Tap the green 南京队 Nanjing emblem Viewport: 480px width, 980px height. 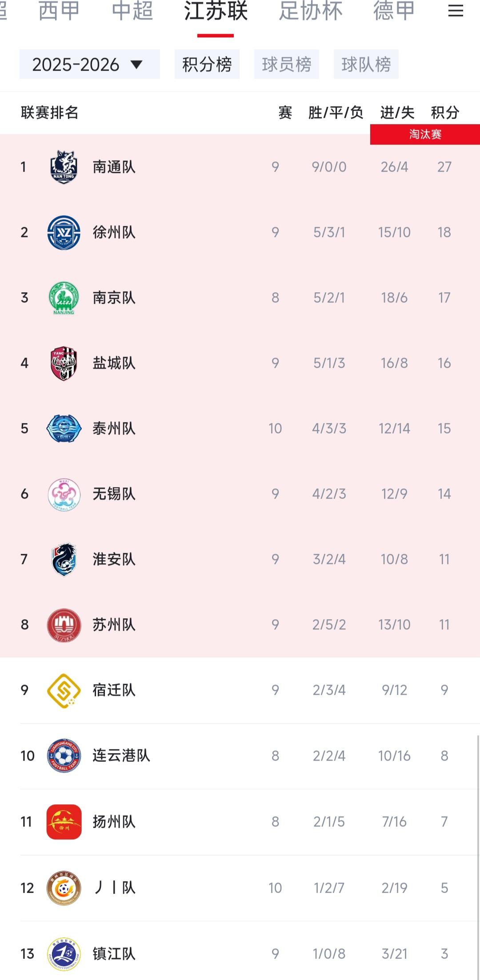tap(64, 298)
